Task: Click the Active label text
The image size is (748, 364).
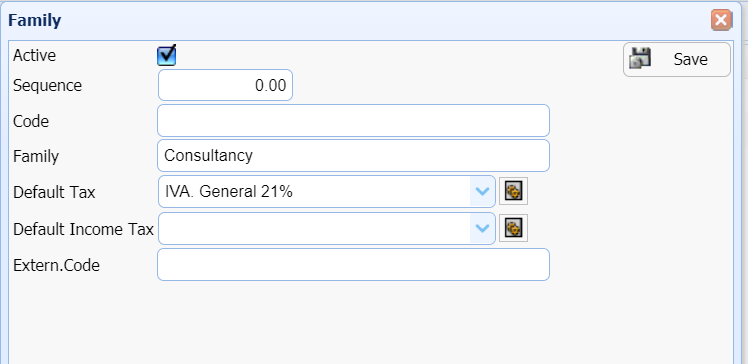Action: (34, 56)
